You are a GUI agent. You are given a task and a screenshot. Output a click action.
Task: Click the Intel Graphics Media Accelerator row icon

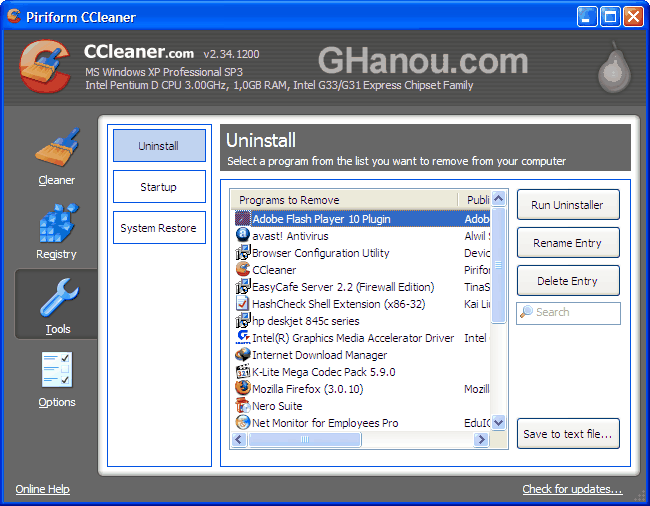tap(243, 337)
